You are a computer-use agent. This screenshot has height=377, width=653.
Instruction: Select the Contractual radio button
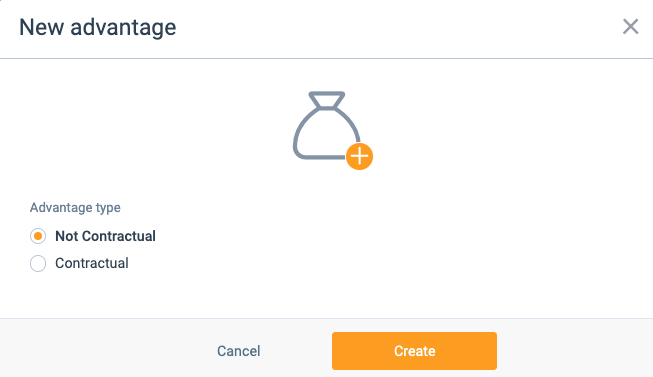coord(38,263)
